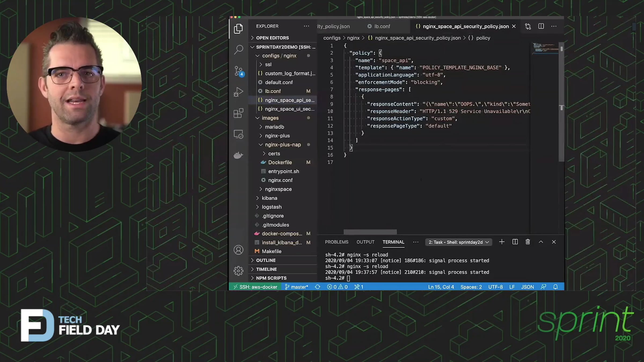Click the editor horizontal scrollbar thumb
The width and height of the screenshot is (644, 362).
[x=370, y=232]
